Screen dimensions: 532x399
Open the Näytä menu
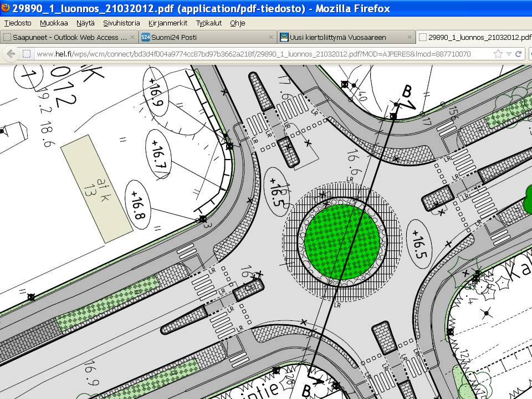pyautogui.click(x=85, y=23)
